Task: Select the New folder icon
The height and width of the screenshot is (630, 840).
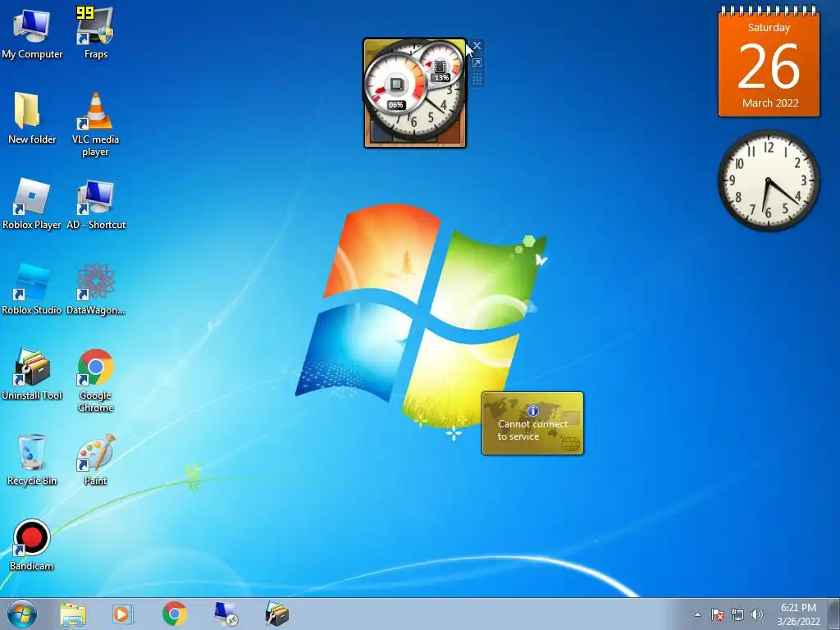Action: [x=32, y=119]
